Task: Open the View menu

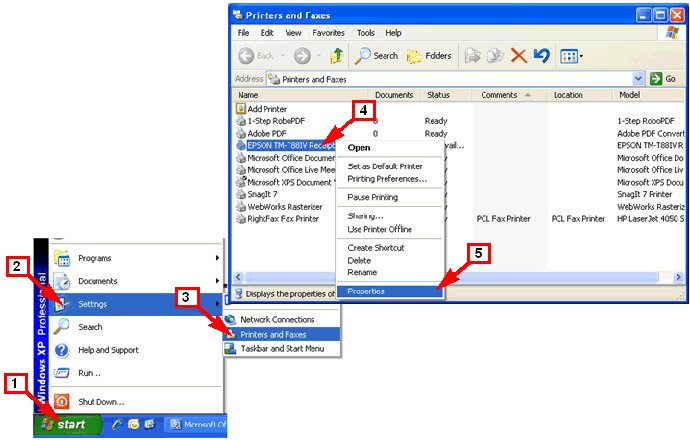Action: (293, 33)
